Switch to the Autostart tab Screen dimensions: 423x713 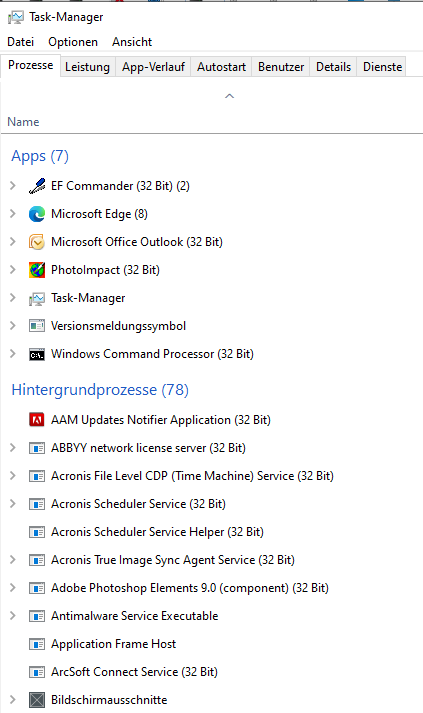222,67
